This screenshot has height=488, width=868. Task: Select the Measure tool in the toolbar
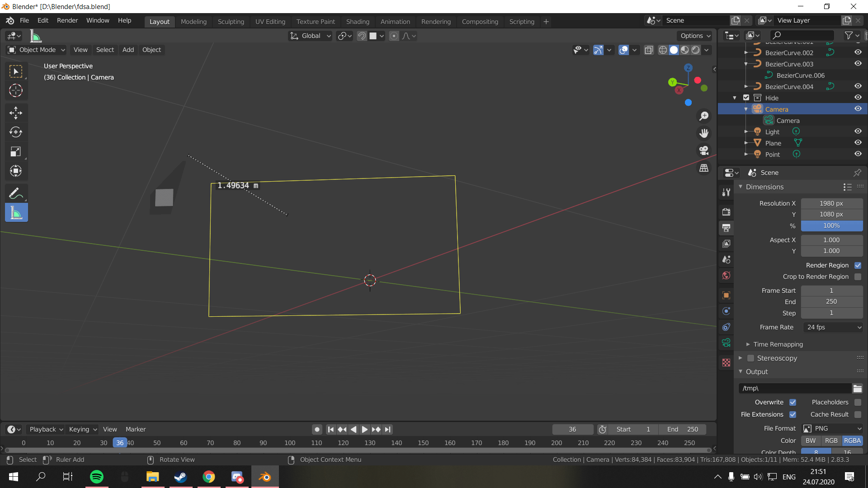tap(16, 212)
